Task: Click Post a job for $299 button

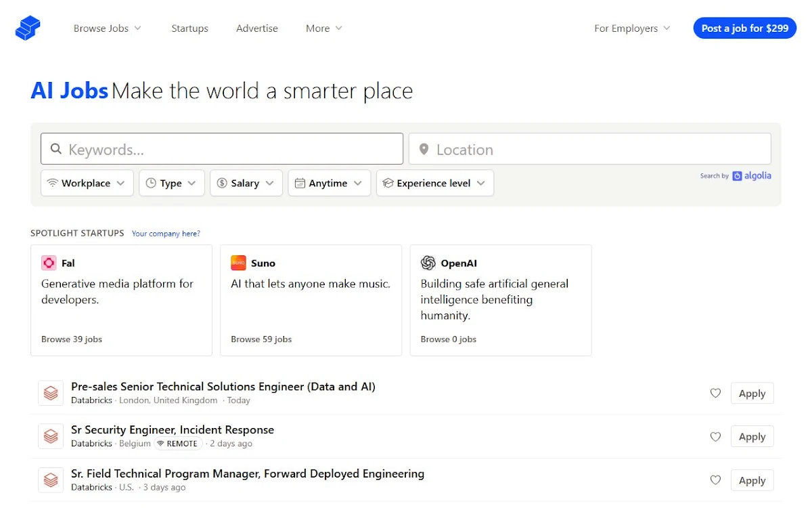Action: point(745,28)
